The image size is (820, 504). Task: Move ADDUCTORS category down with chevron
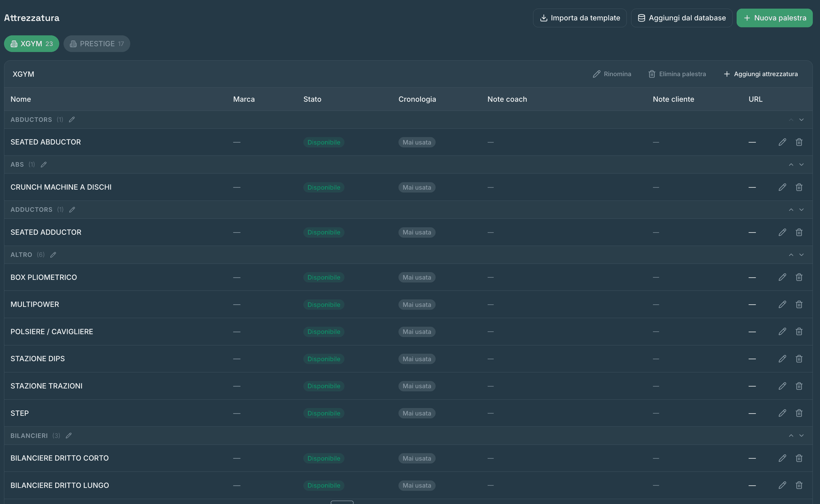point(801,210)
